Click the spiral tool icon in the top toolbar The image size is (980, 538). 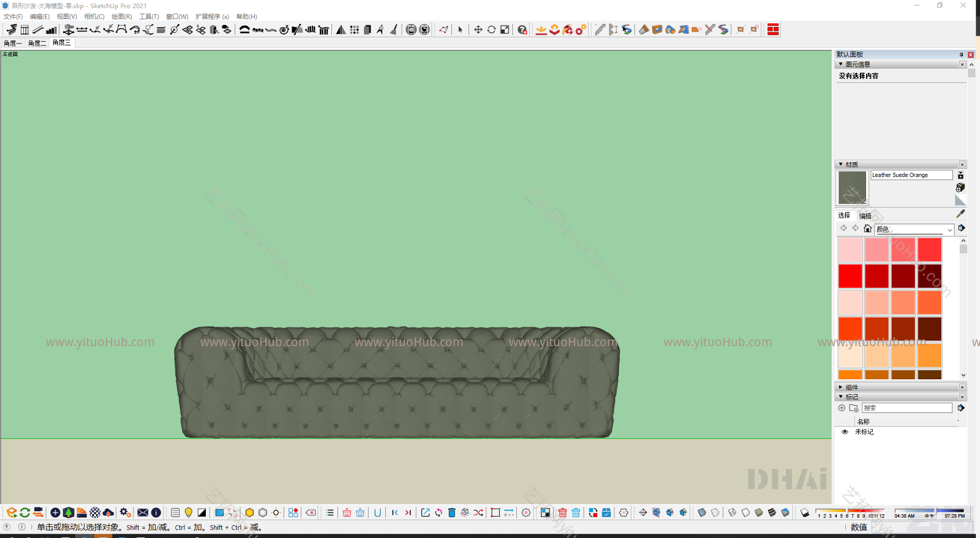click(284, 29)
